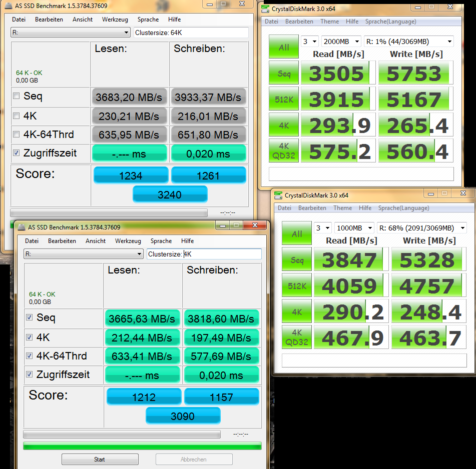Open Theme menu in upper CrystalDiskMark window
The image size is (476, 469).
coord(329,21)
